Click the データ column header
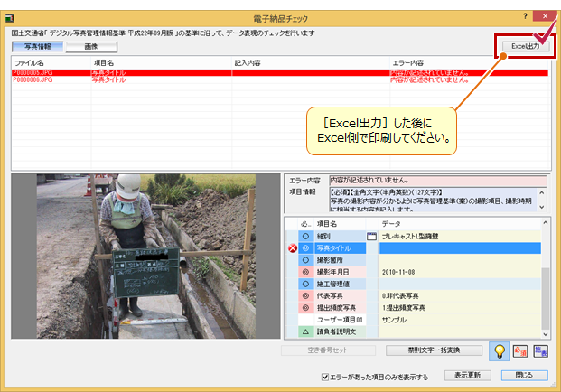This screenshot has height=392, width=561. click(460, 224)
